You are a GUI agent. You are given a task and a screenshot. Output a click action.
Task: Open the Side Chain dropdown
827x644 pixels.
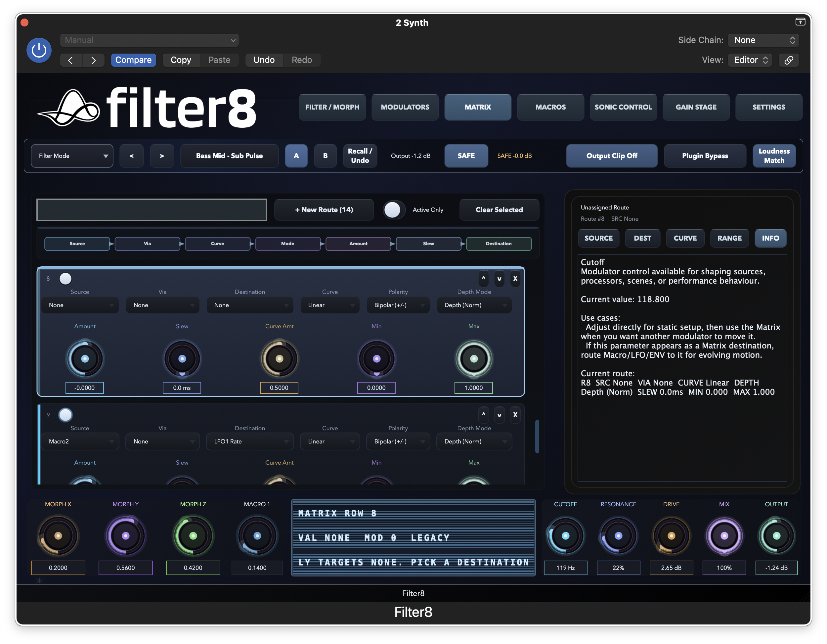[763, 40]
